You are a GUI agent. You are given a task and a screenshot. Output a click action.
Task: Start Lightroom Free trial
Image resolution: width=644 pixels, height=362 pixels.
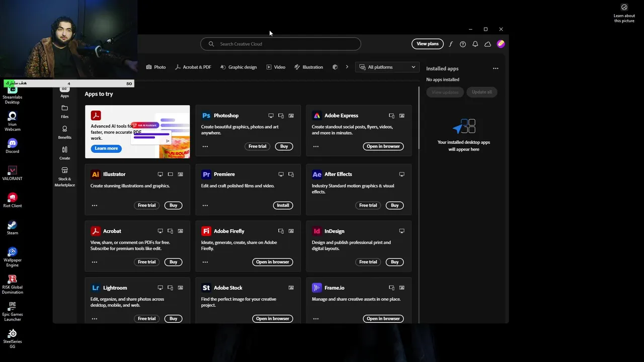146,319
